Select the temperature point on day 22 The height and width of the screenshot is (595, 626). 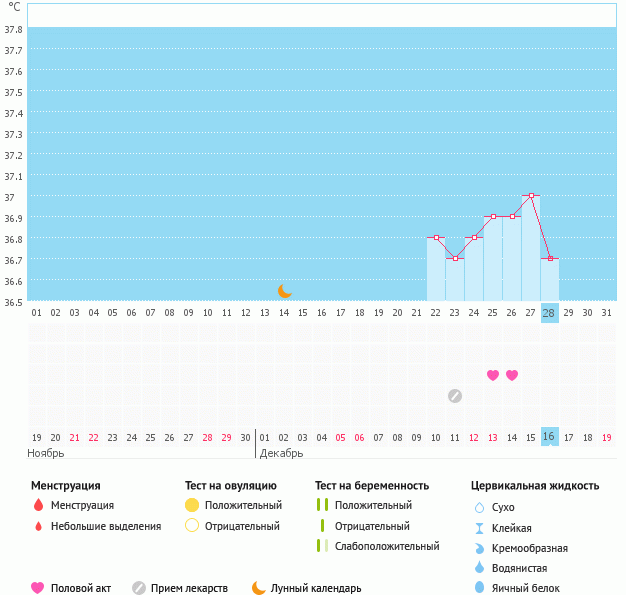click(x=437, y=238)
